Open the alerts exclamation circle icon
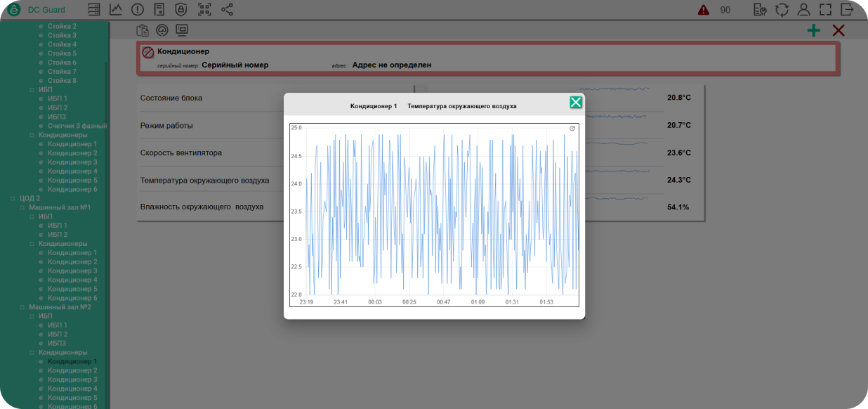 (x=138, y=10)
